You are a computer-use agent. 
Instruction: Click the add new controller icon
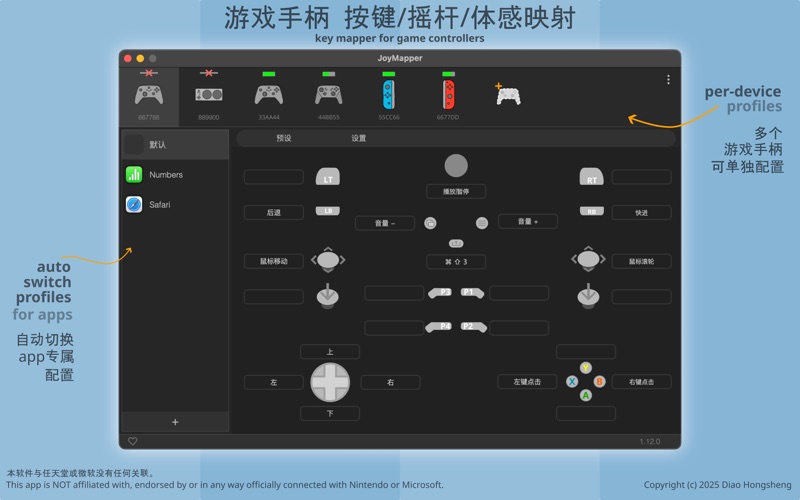point(508,95)
